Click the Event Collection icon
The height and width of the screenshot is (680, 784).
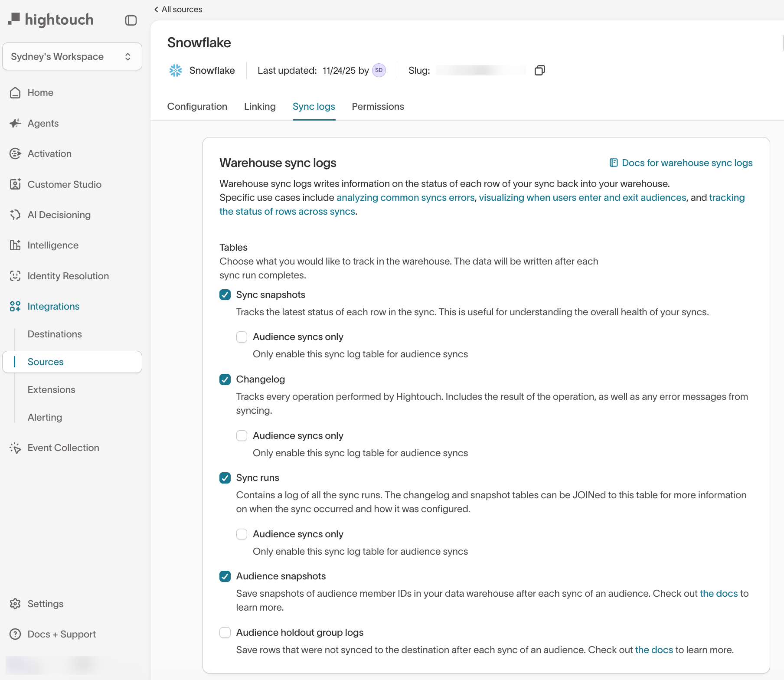[15, 448]
